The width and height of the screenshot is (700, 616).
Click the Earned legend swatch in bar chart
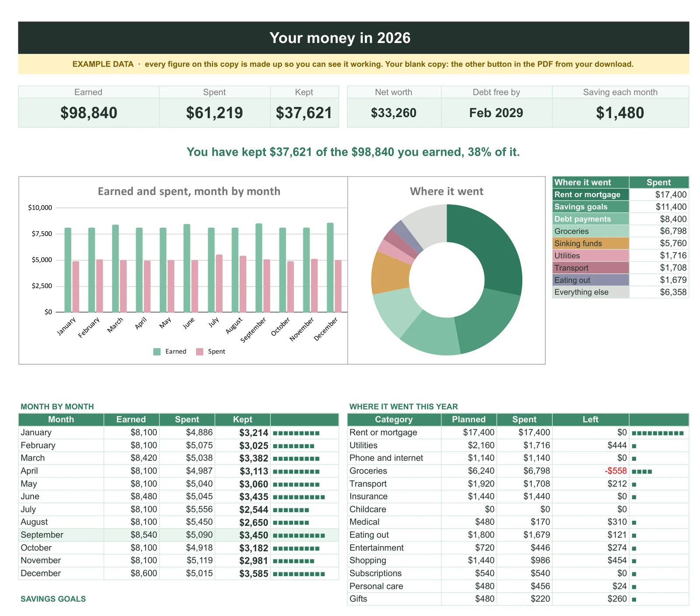click(157, 352)
